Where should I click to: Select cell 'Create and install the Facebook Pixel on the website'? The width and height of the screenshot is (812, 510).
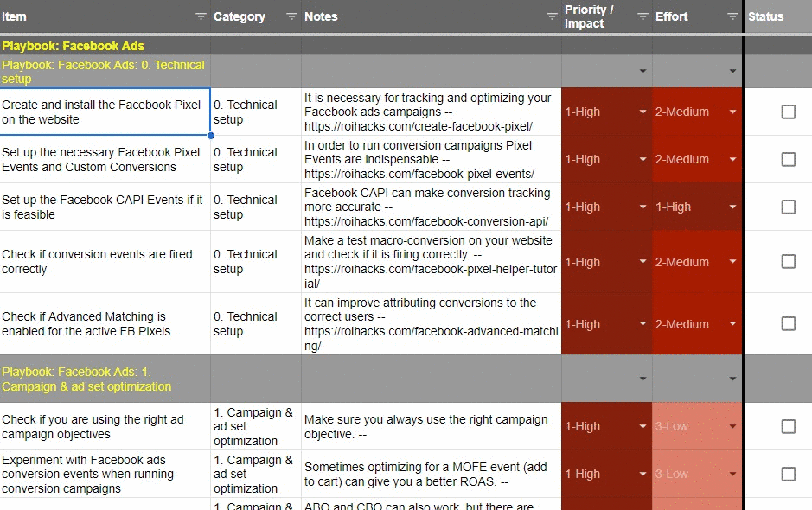click(105, 112)
